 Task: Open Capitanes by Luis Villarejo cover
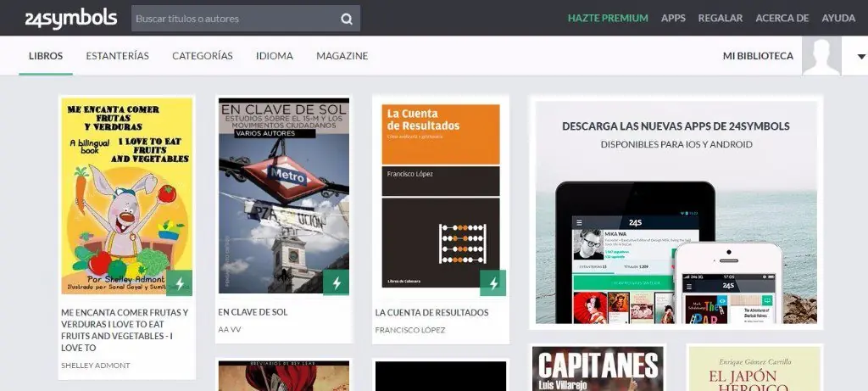point(598,369)
